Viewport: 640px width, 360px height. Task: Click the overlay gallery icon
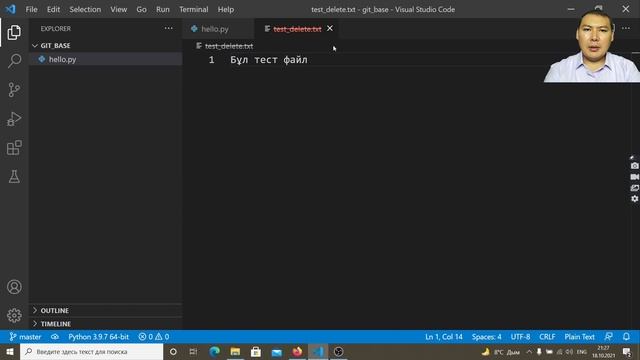pos(634,188)
